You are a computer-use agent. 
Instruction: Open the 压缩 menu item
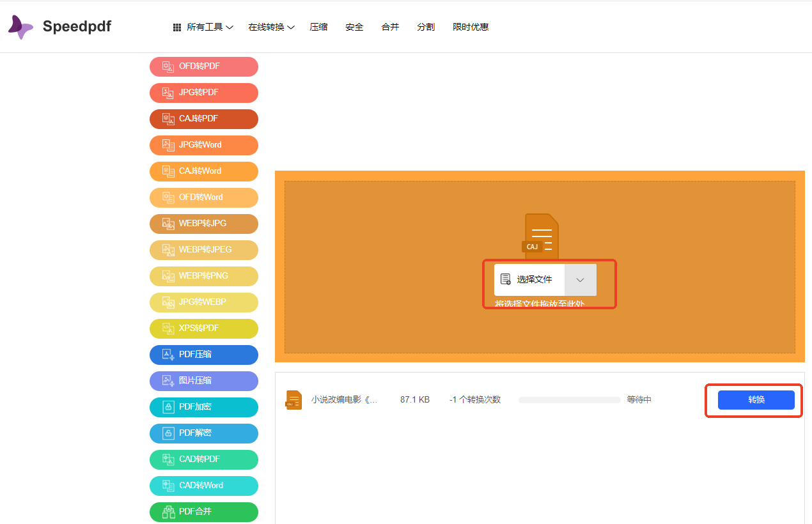[318, 27]
